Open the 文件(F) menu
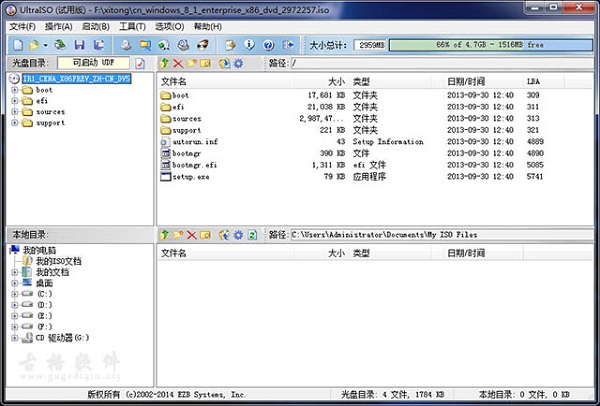 pyautogui.click(x=23, y=26)
